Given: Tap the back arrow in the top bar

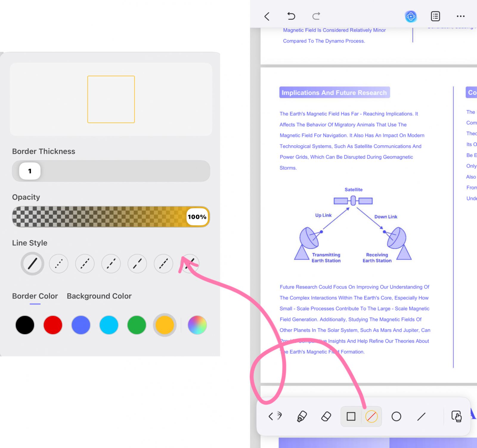Looking at the screenshot, I should [267, 16].
